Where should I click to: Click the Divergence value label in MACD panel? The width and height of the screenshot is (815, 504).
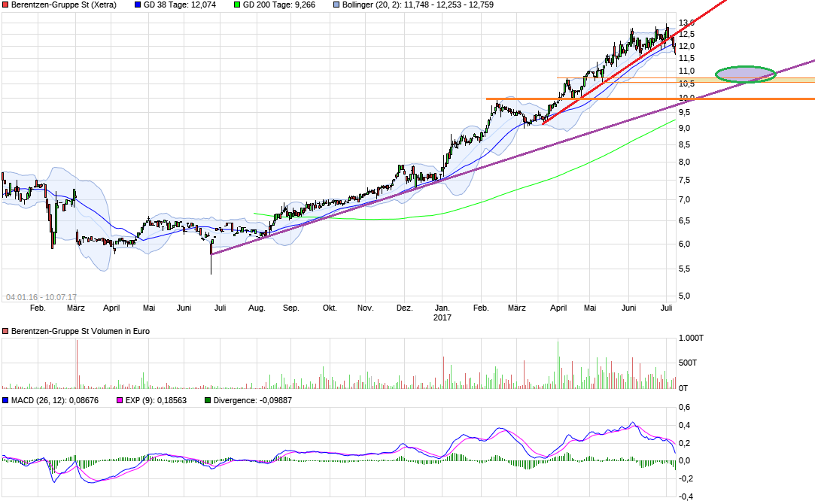click(x=253, y=401)
